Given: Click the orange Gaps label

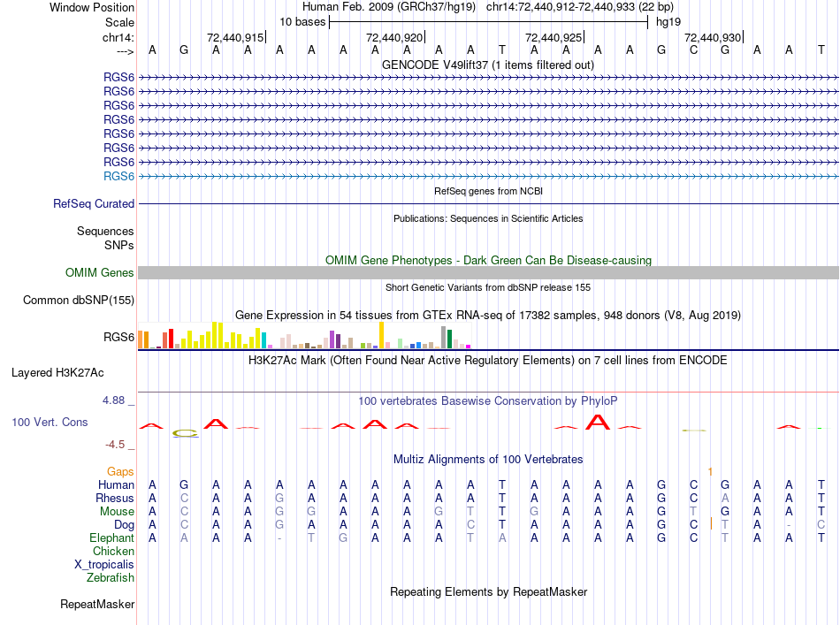Looking at the screenshot, I should point(120,471).
